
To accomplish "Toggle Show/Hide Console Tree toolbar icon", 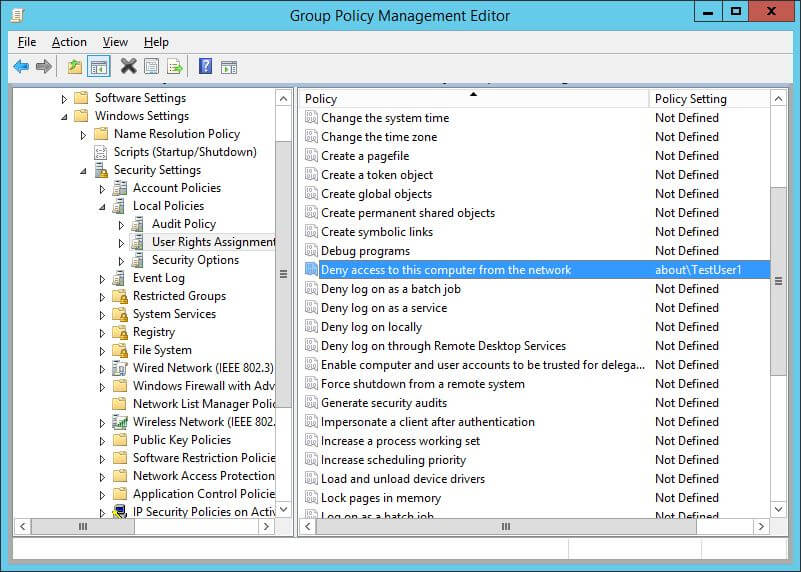I will [x=99, y=66].
